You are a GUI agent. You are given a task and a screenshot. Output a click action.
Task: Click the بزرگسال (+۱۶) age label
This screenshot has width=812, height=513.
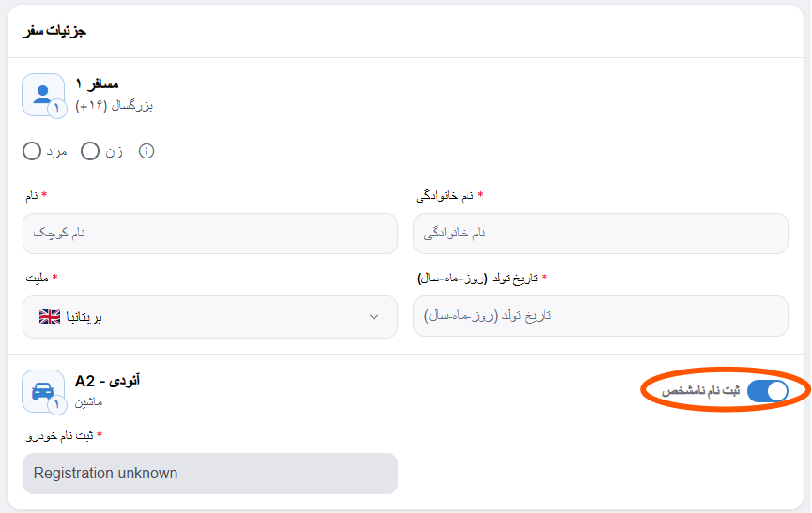pos(114,106)
